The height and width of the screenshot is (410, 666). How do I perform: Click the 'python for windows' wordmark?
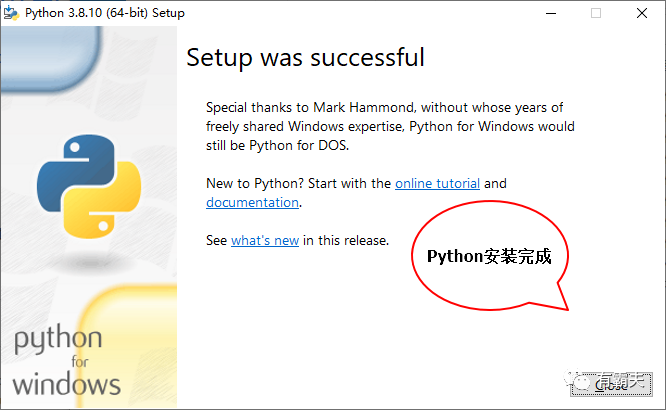pyautogui.click(x=66, y=361)
